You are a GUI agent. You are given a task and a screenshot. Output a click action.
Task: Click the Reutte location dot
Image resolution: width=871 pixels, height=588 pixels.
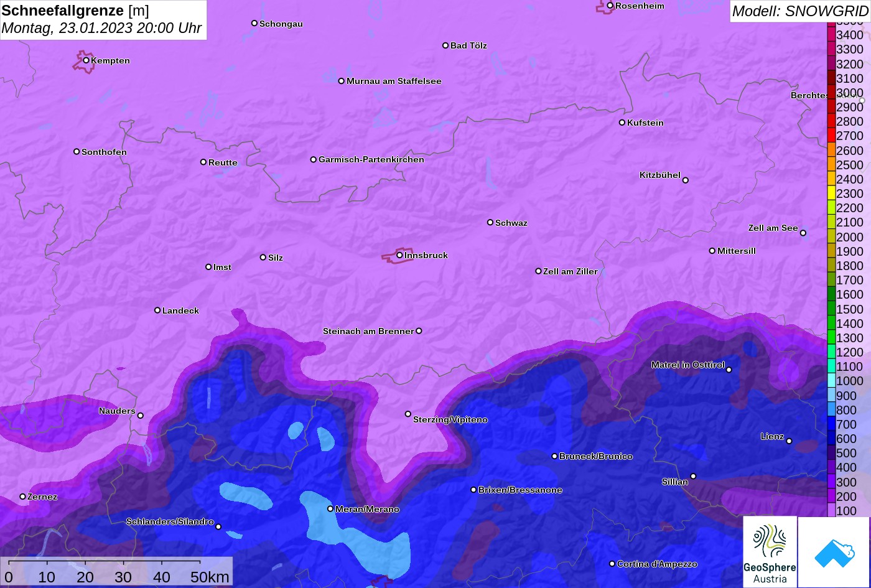(x=203, y=162)
